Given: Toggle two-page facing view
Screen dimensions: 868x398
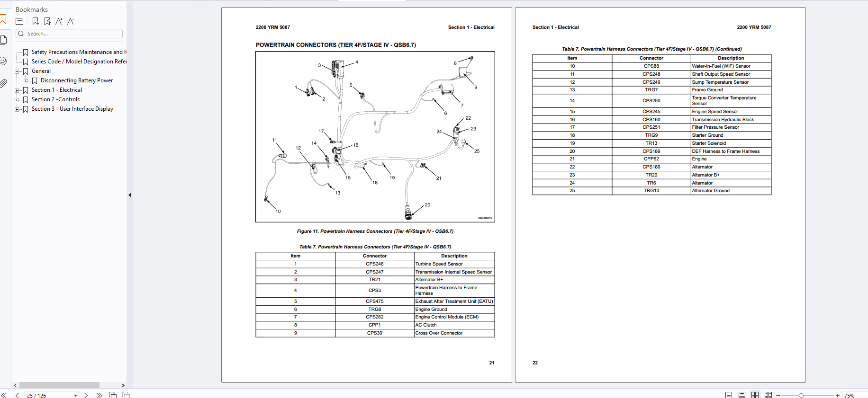Looking at the screenshot, I should coord(755,395).
